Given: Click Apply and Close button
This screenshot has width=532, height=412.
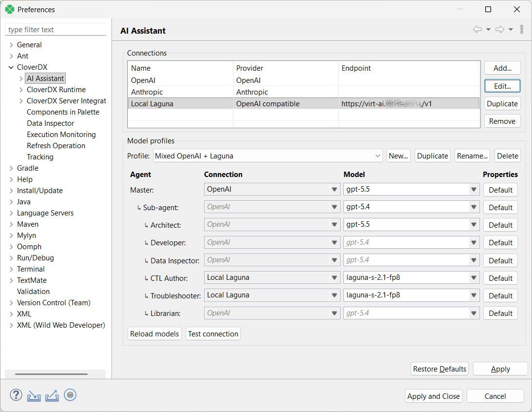Looking at the screenshot, I should 434,396.
